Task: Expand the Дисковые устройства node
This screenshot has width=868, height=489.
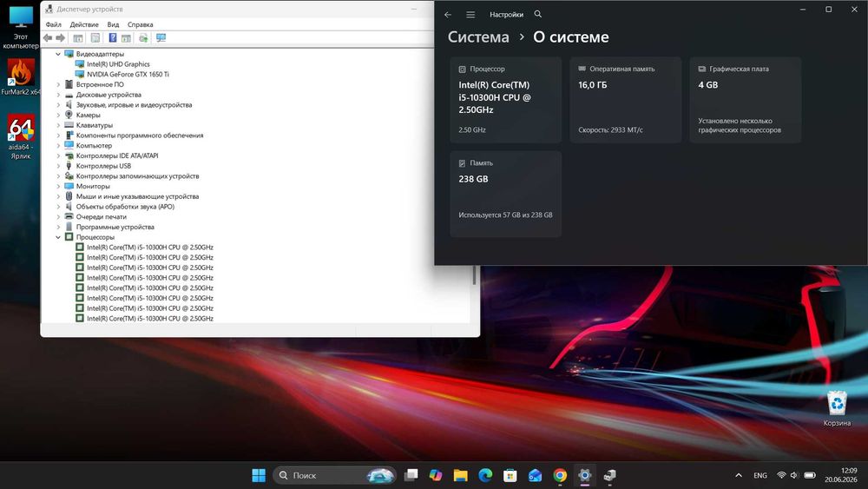Action: [x=58, y=95]
